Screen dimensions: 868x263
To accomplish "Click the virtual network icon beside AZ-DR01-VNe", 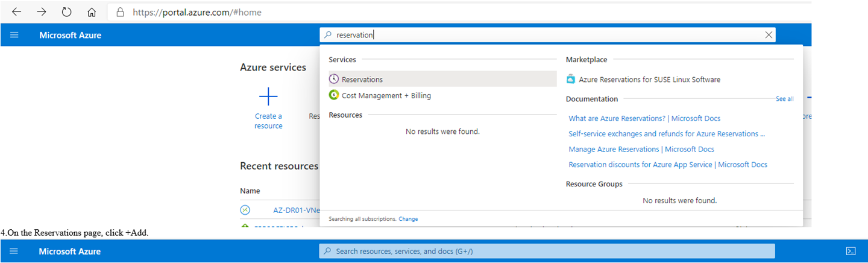I will tap(245, 210).
